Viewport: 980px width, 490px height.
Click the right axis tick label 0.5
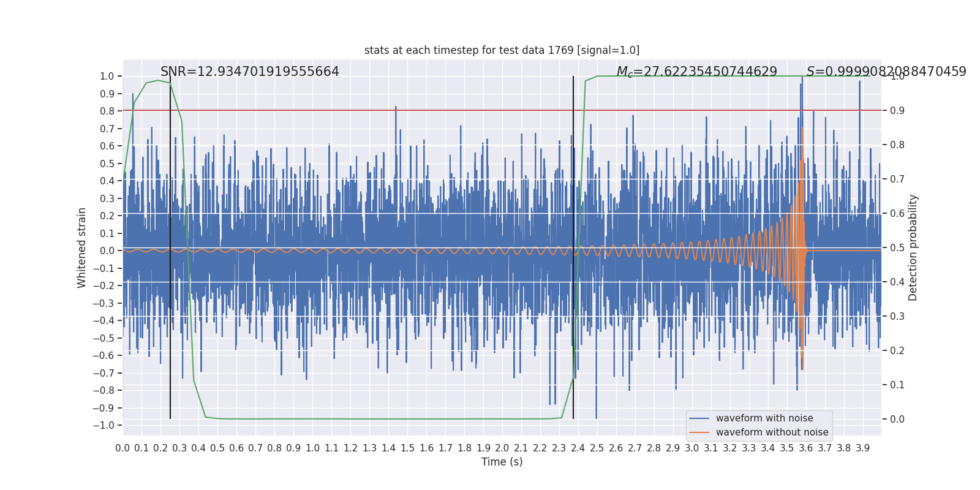coord(897,247)
